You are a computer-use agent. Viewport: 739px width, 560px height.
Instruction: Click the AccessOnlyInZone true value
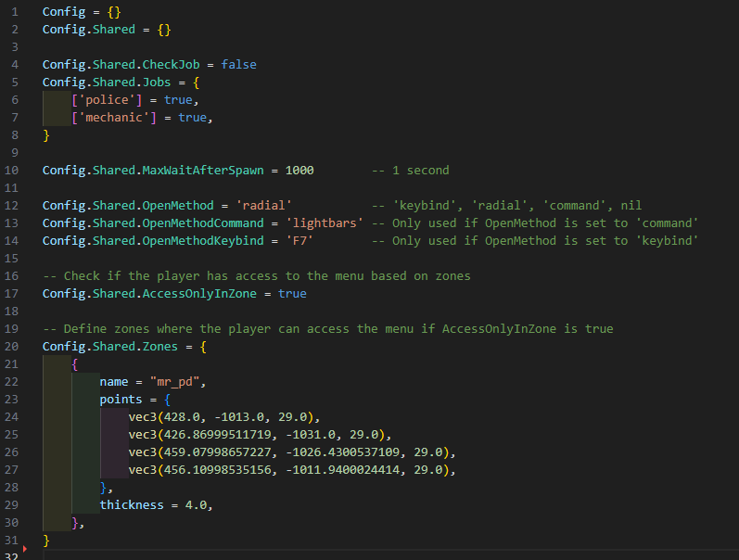pos(292,294)
